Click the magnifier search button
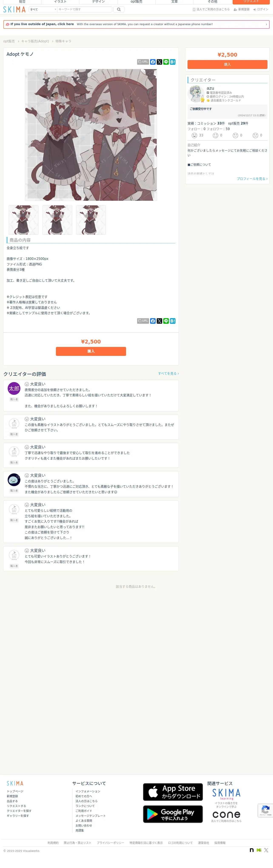 (x=119, y=9)
